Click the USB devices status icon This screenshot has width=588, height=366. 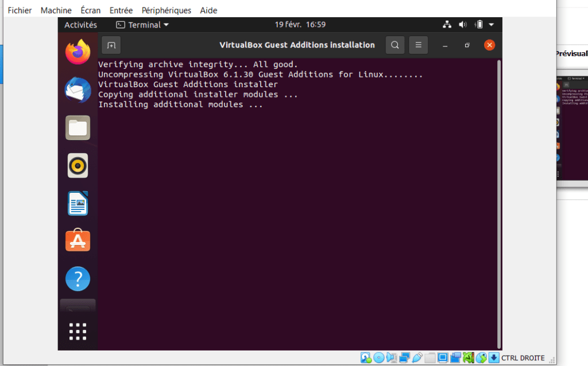click(x=417, y=358)
